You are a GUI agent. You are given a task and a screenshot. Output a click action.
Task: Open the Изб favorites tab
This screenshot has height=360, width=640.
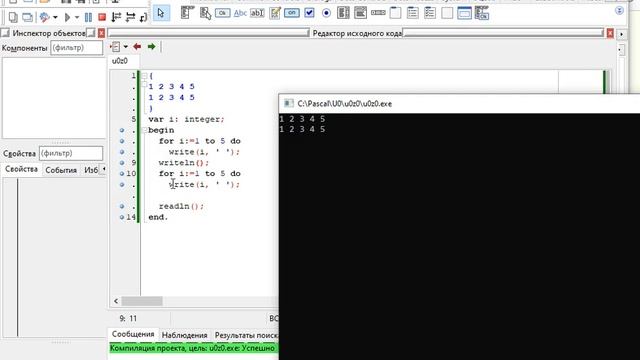91,170
